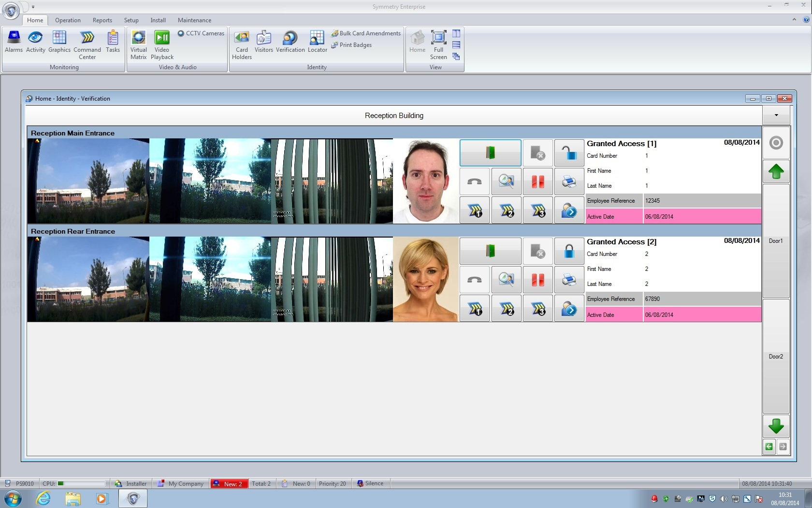Expand more entries with the green down arrow
Viewport: 812px width, 508px height.
click(x=776, y=426)
